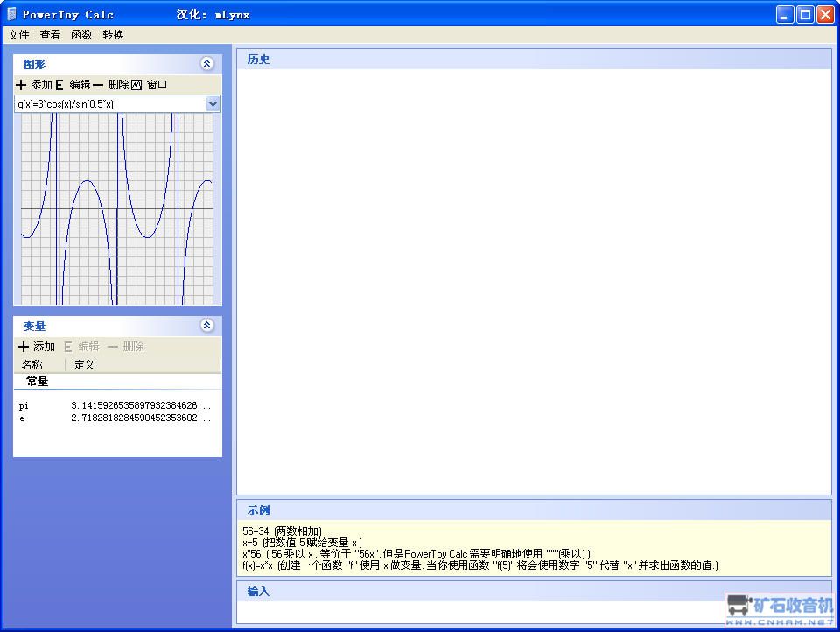This screenshot has width=840, height=632.
Task: Click the x=5 example line
Action: [302, 543]
